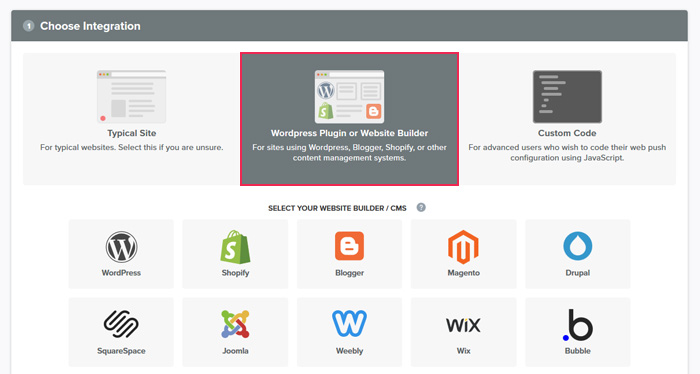This screenshot has height=374, width=700.
Task: Select the Magento logo icon
Action: [463, 247]
